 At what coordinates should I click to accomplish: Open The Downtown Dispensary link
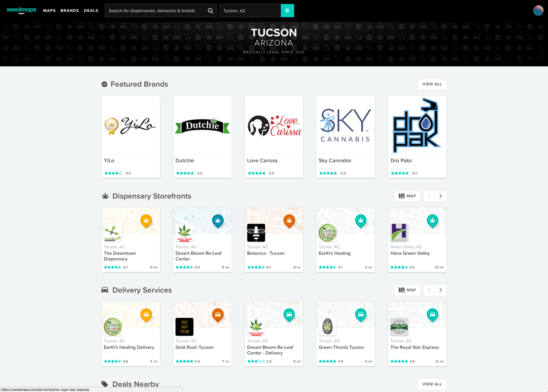pyautogui.click(x=120, y=256)
